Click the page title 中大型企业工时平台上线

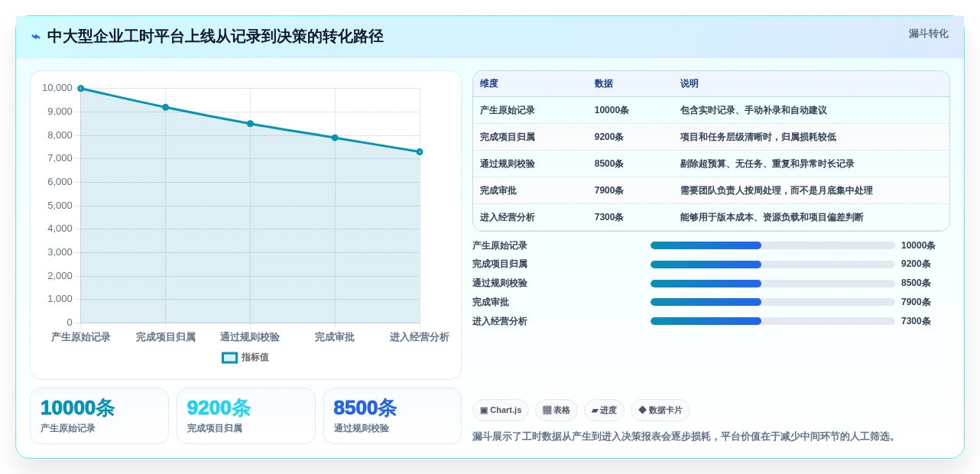pos(215,37)
